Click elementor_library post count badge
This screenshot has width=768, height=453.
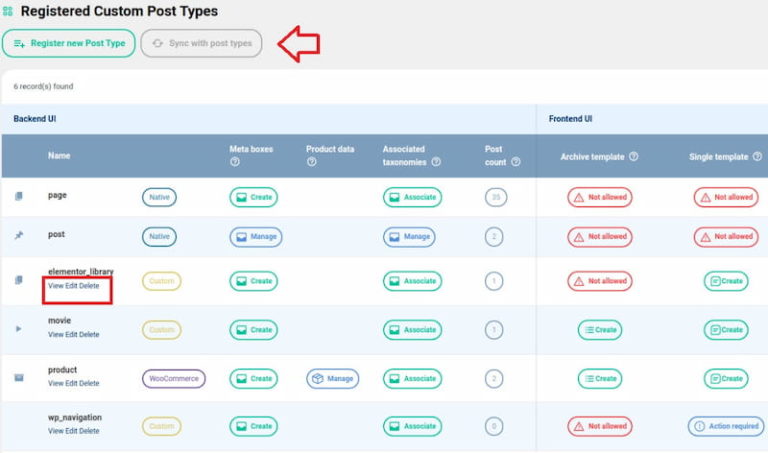click(494, 281)
